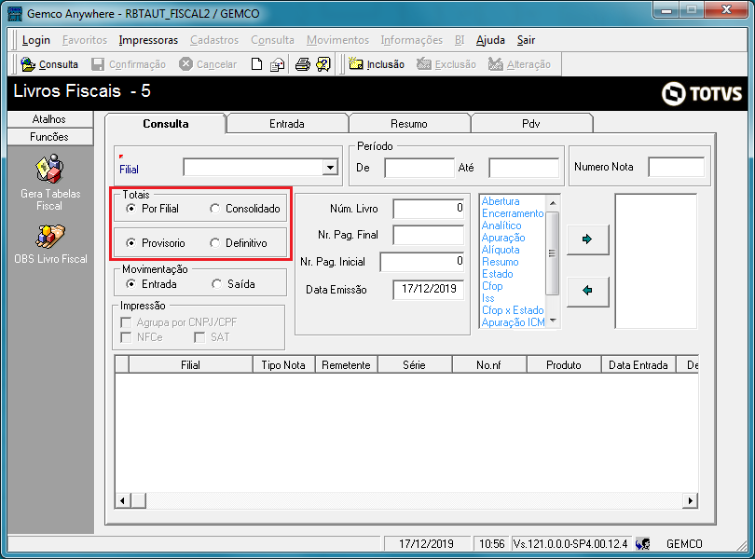Open the Ajuda menu
Viewport: 755px width, 560px height.
(490, 40)
